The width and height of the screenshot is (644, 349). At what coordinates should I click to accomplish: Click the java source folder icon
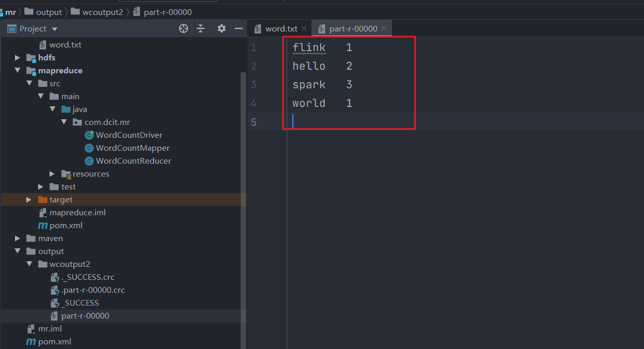[x=65, y=109]
